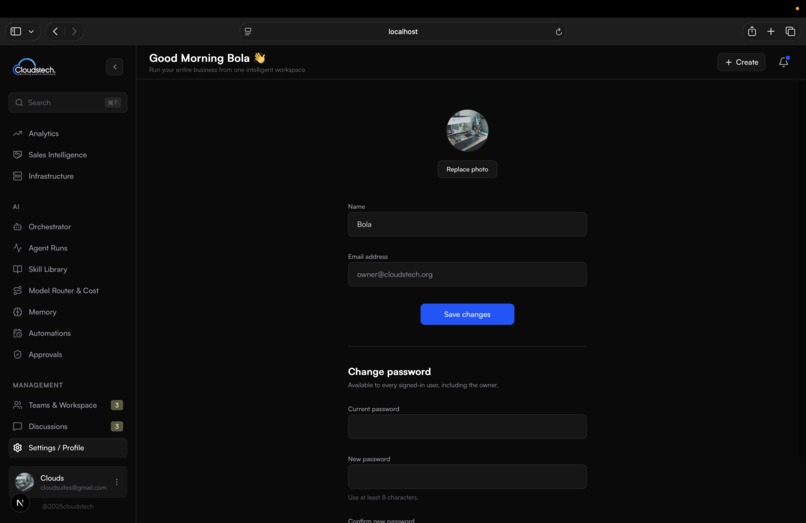Open the Memory page
Image resolution: width=806 pixels, height=523 pixels.
click(x=68, y=312)
